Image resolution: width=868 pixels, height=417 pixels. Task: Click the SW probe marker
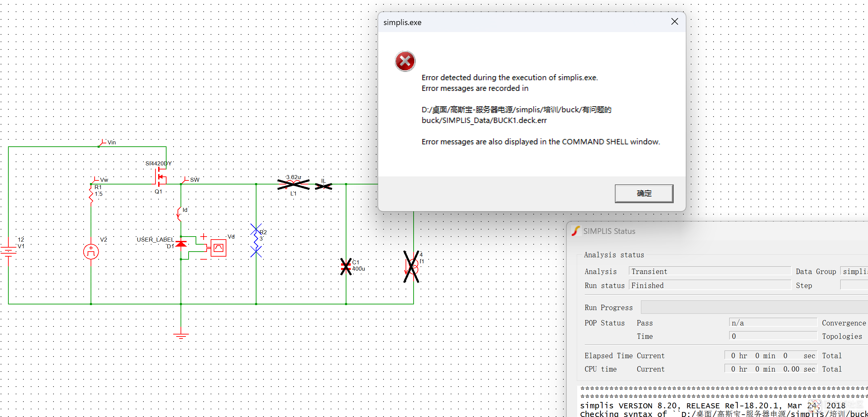(185, 180)
